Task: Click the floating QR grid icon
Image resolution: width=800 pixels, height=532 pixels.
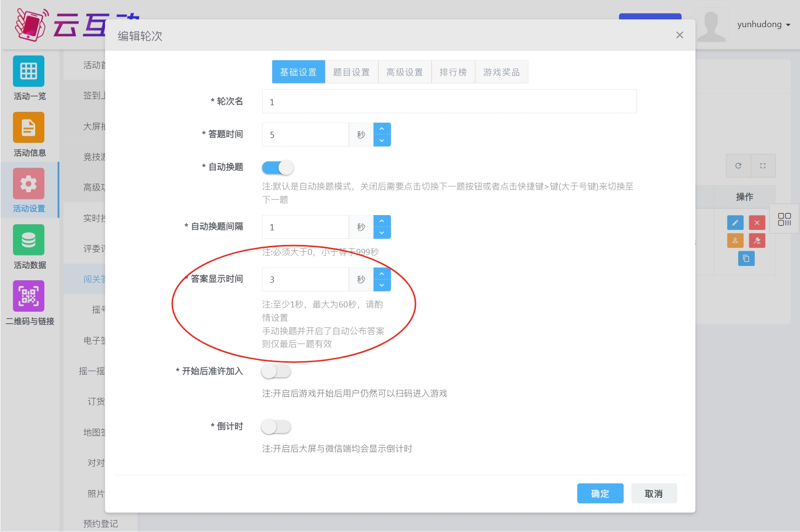Action: [x=784, y=219]
